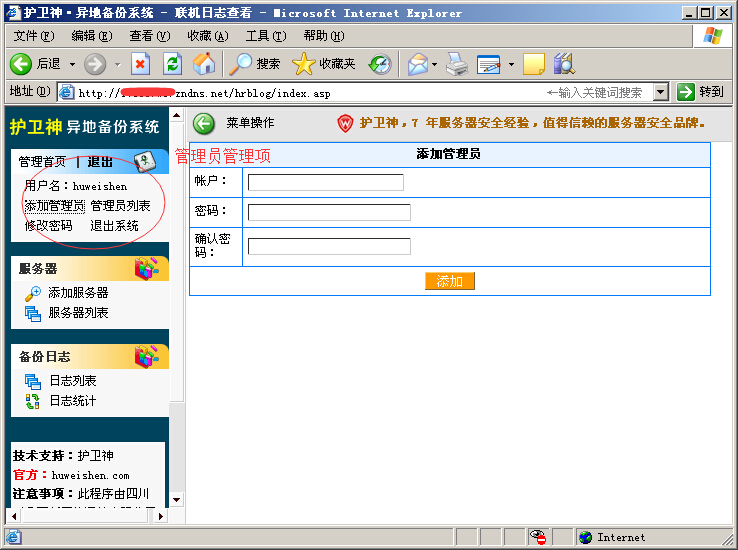Click the IE Back arrow button
The width and height of the screenshot is (738, 550).
[x=21, y=64]
